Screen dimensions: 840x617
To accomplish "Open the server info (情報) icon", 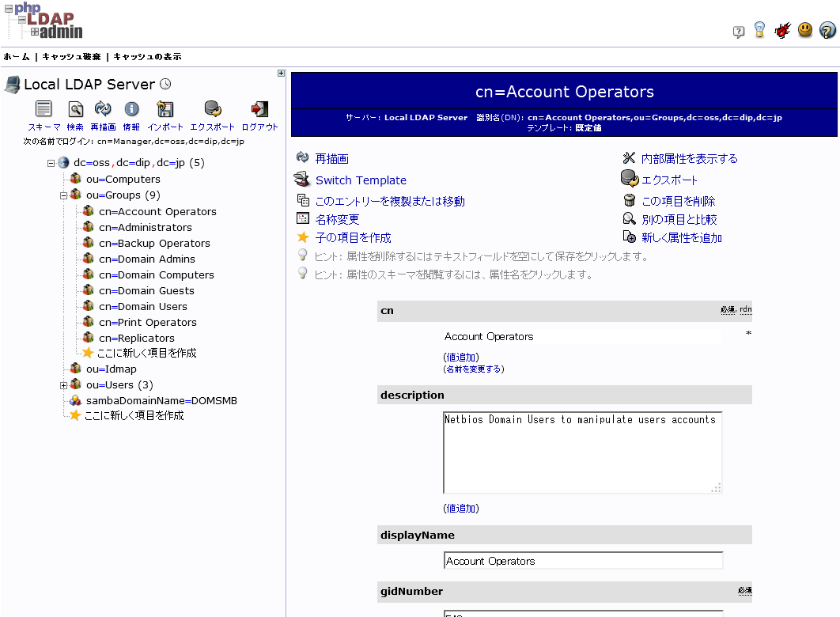I will (131, 108).
